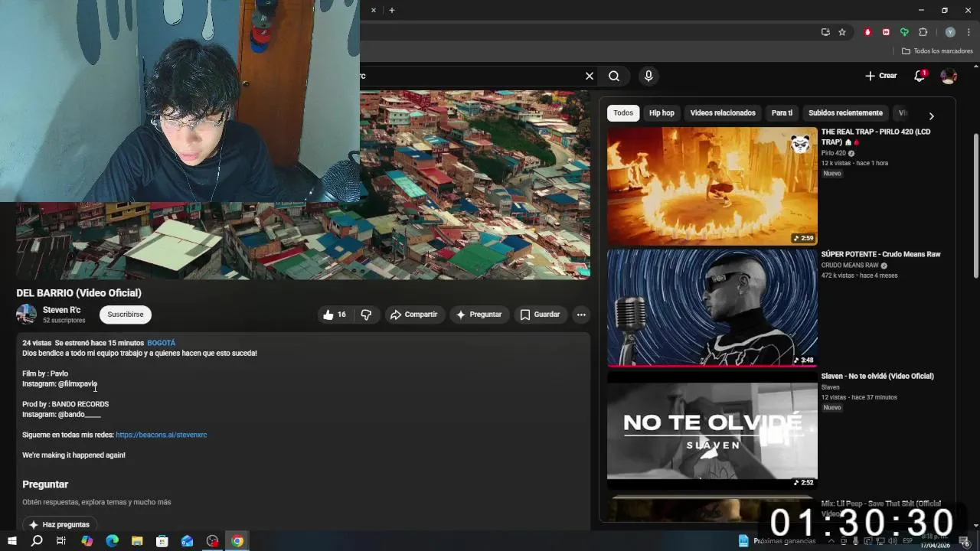Click the page vertical scrollbar
Image resolution: width=980 pixels, height=551 pixels.
tap(975, 207)
